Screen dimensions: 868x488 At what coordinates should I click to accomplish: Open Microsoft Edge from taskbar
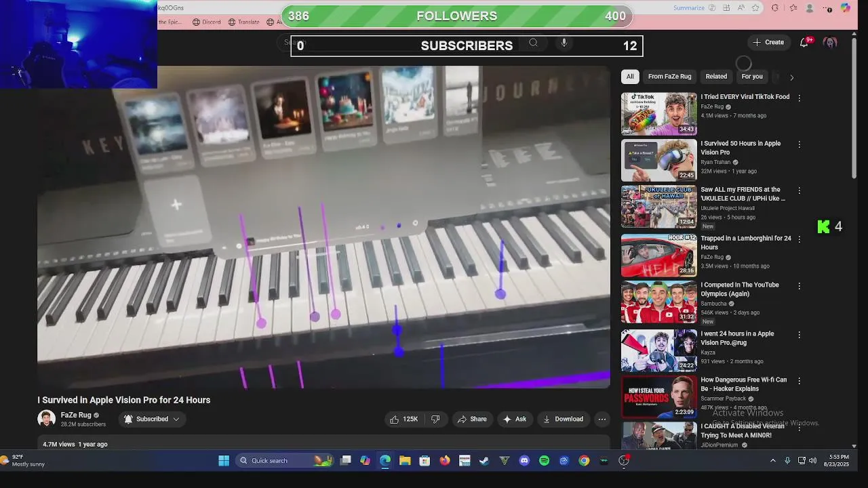(x=385, y=461)
